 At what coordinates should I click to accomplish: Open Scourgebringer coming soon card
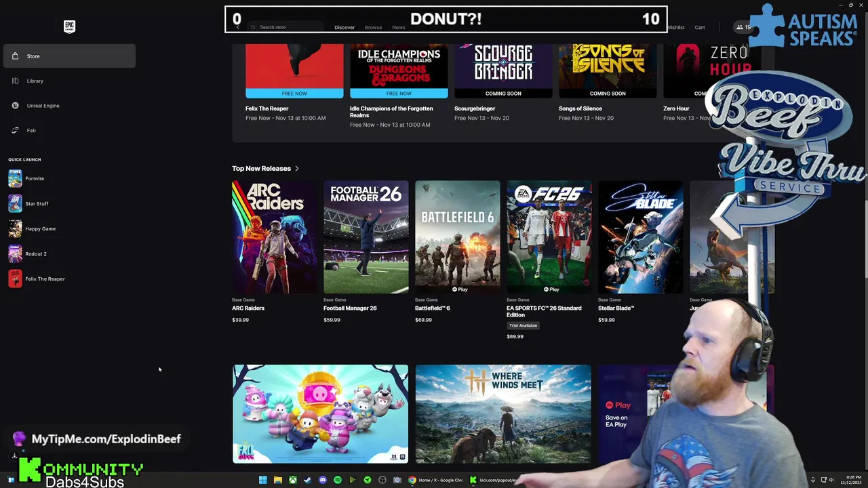point(503,71)
